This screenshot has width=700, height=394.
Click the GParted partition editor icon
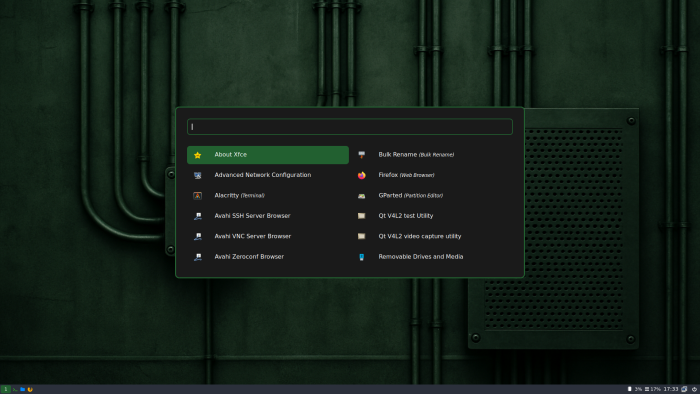pyautogui.click(x=362, y=195)
